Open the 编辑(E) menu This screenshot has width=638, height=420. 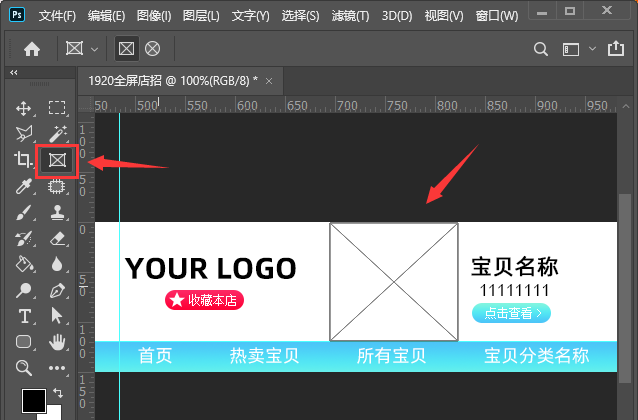coord(107,16)
